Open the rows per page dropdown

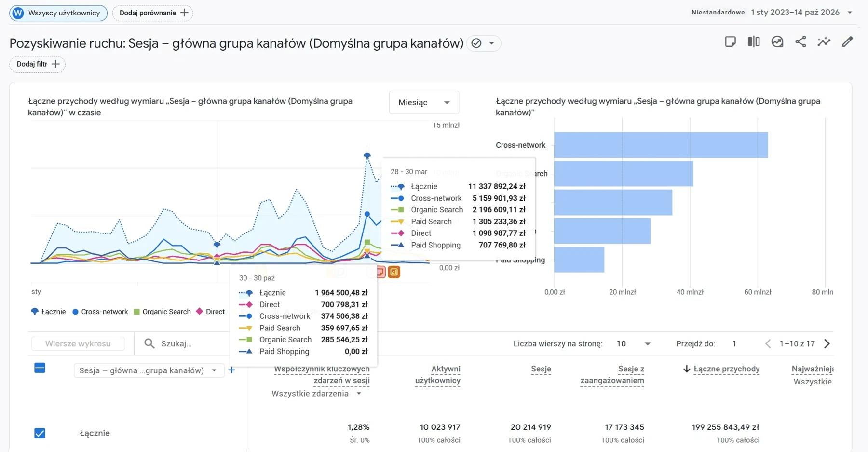[634, 343]
